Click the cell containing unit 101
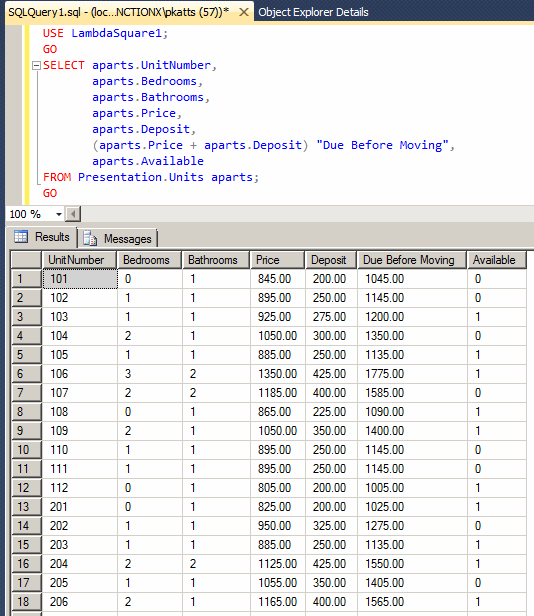Viewport: 534px width, 616px height. tap(80, 279)
